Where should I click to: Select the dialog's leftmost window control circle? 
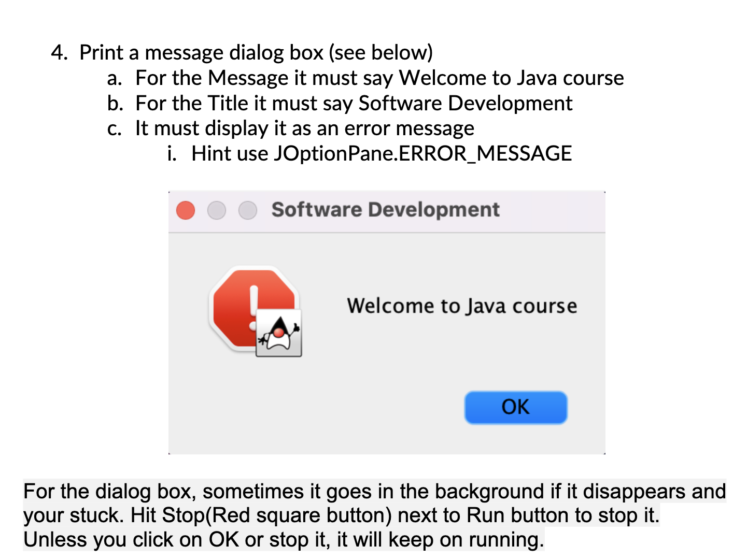click(x=185, y=210)
